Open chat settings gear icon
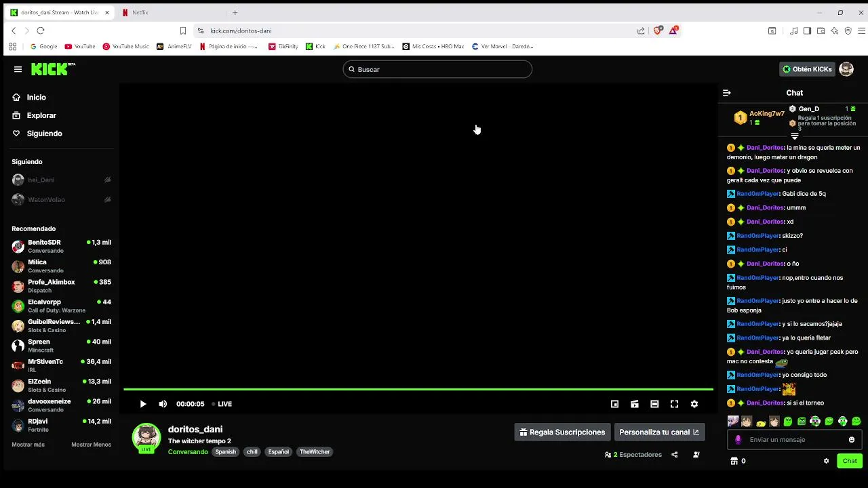 (826, 461)
